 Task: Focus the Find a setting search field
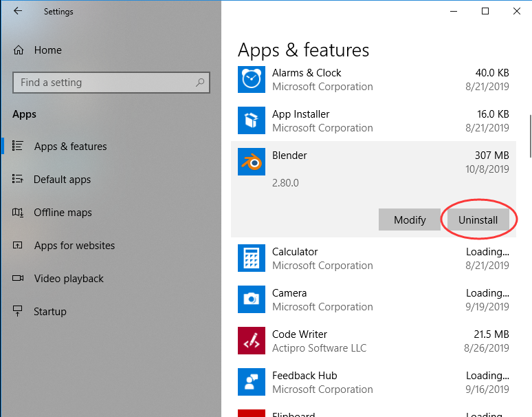[x=111, y=82]
